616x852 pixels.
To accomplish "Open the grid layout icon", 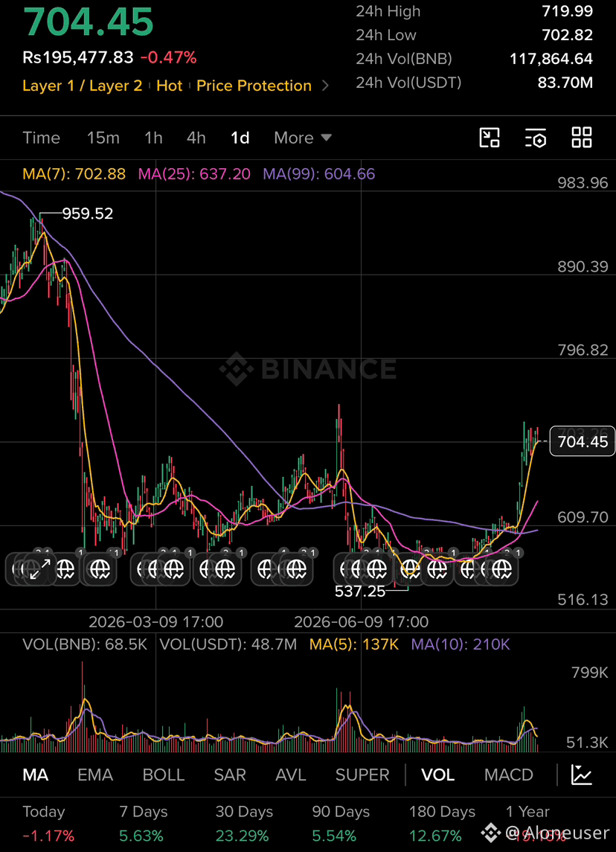I will 582,138.
